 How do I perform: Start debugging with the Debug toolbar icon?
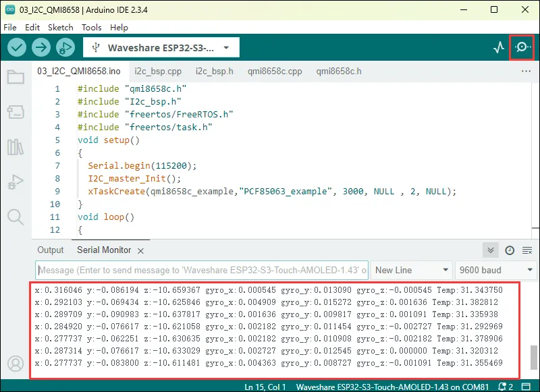point(65,47)
